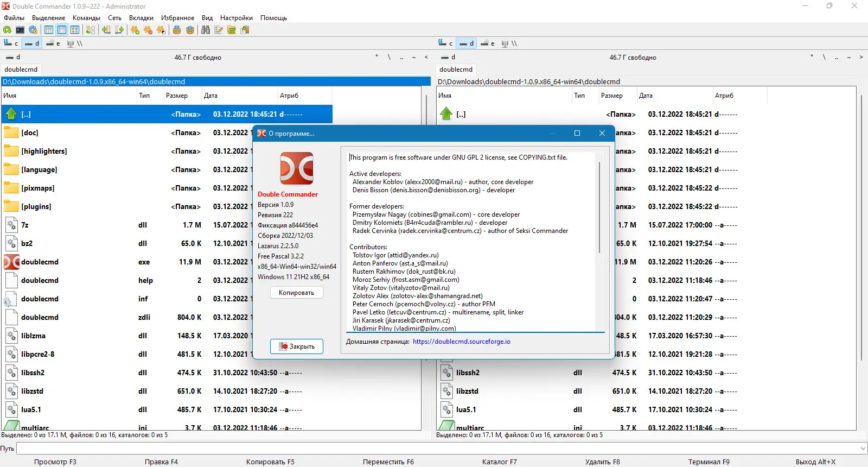Open the Помощь menu
The image size is (868, 467).
[x=273, y=18]
